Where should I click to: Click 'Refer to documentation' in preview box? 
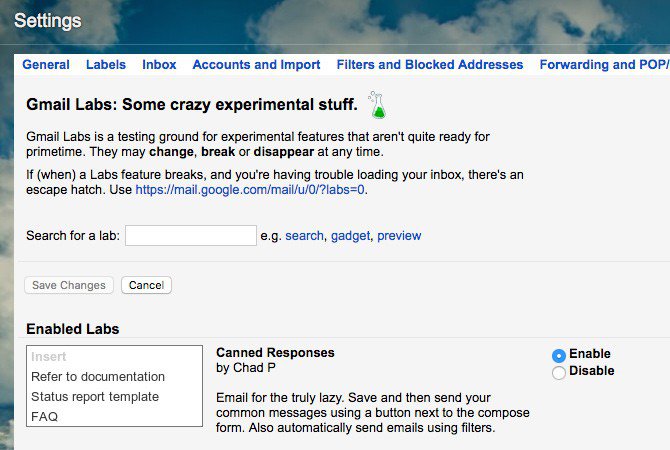click(x=98, y=376)
